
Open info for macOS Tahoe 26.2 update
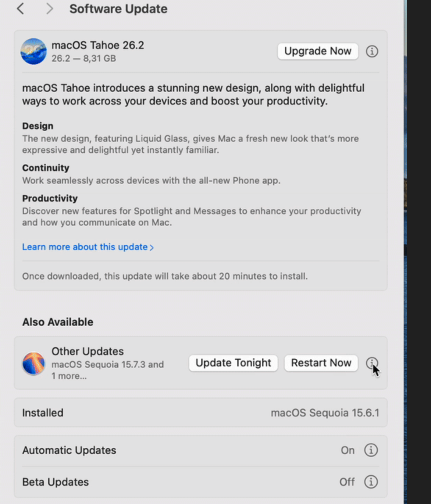click(372, 51)
